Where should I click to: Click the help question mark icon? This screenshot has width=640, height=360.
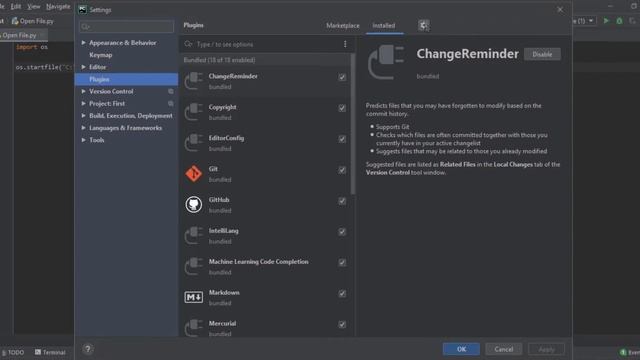pos(87,349)
